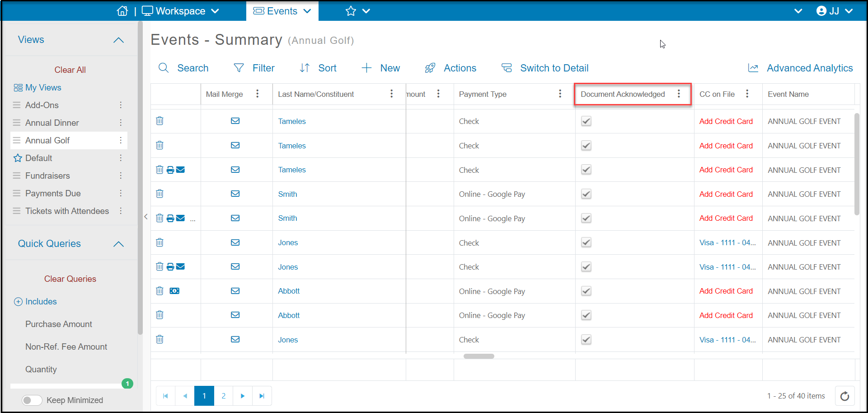The height and width of the screenshot is (413, 868).
Task: Open the JJ user menu chevron
Action: [x=849, y=11]
